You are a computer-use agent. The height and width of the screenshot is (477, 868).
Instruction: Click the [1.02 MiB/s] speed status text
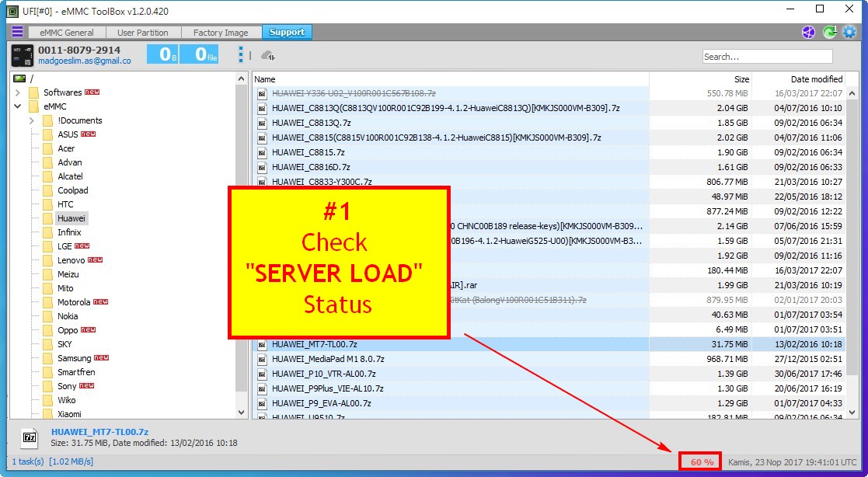(71, 461)
